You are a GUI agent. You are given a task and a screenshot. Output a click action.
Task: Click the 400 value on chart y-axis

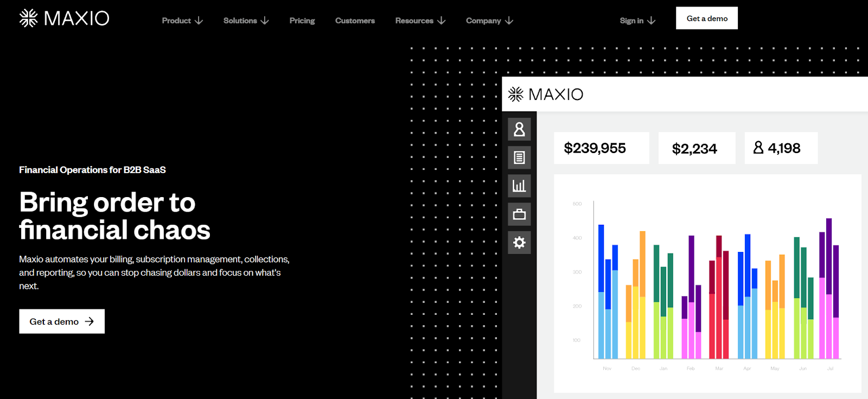tap(577, 238)
